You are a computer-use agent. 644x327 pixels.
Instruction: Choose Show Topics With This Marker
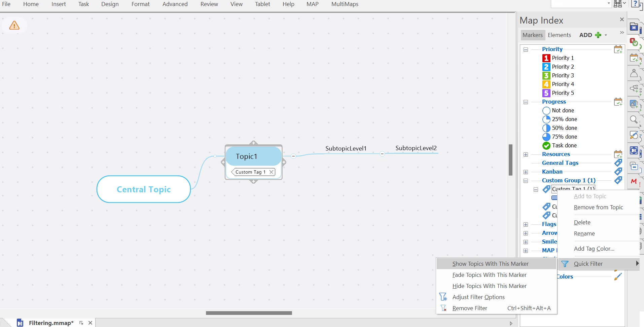tap(490, 264)
